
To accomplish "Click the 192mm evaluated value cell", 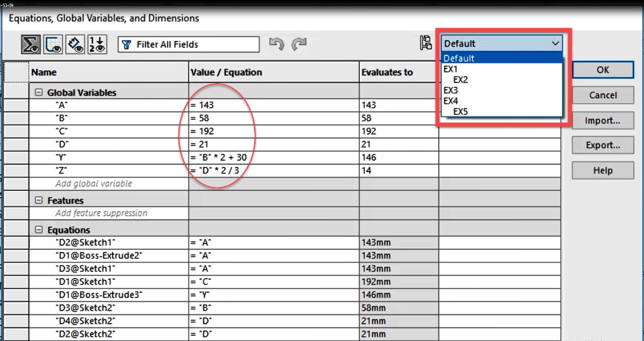I will pos(398,282).
